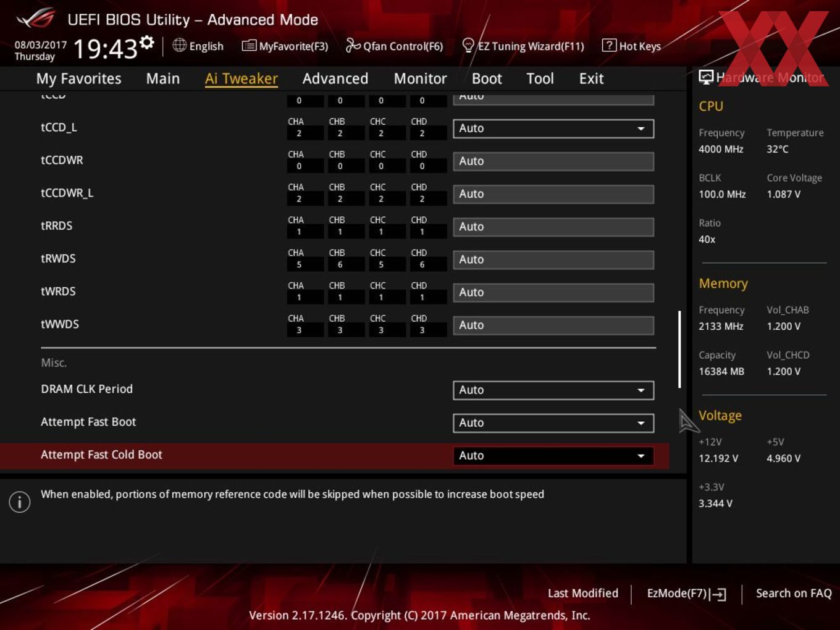Click the tCCDWR_L Auto input field
Viewport: 840px width, 630px height.
tap(553, 194)
